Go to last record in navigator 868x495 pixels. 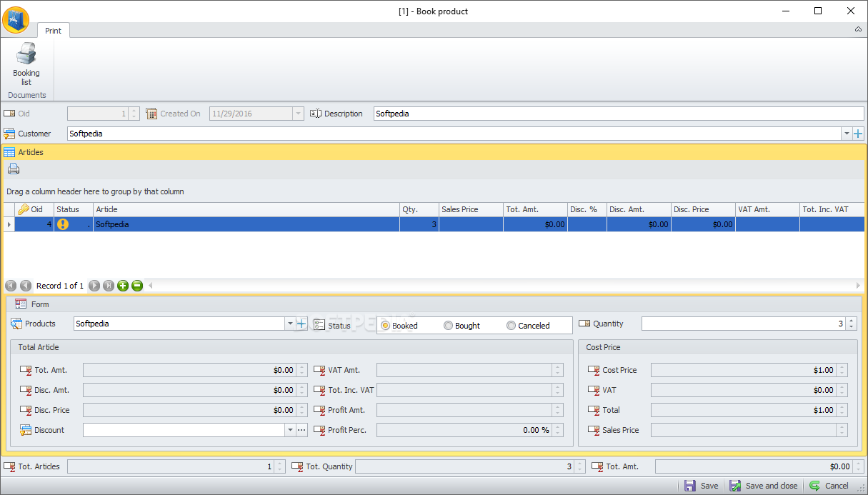pos(109,286)
